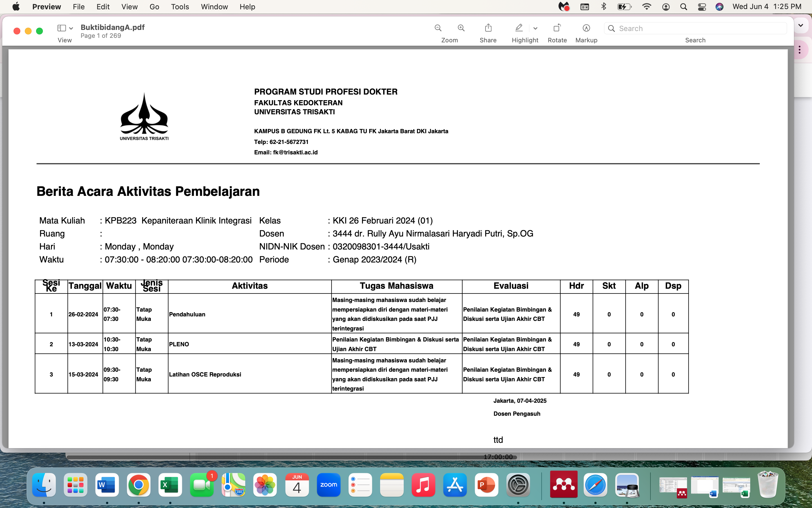Open the Tools menu

(x=180, y=7)
